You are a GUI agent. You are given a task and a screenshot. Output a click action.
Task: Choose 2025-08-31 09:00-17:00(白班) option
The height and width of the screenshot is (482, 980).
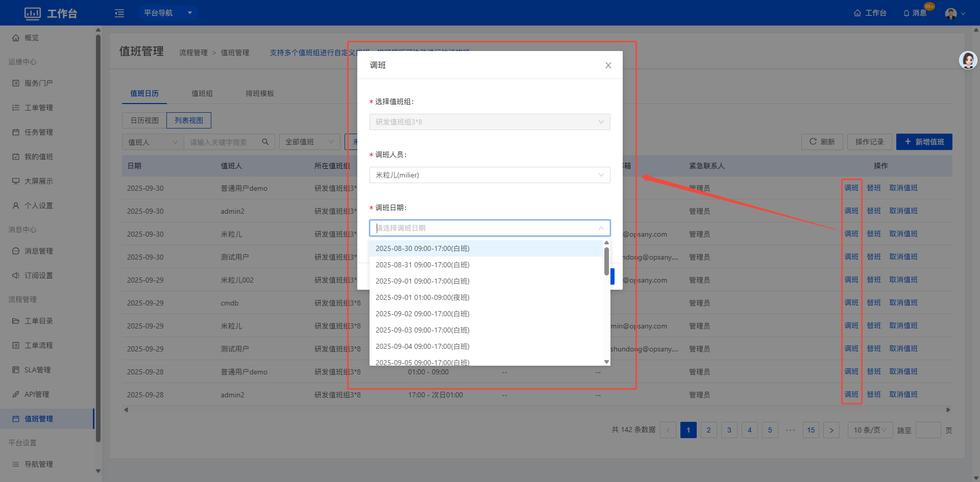pos(423,265)
